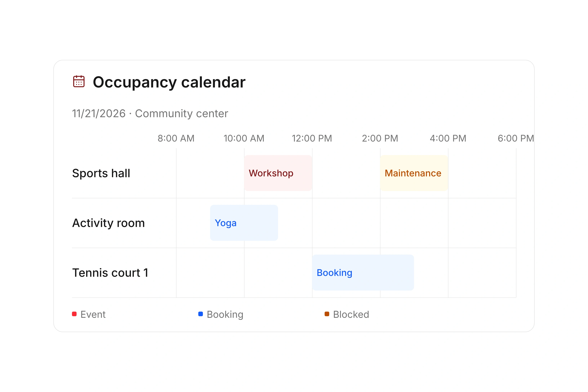Click the blue Booking legend swatch
This screenshot has height=392, width=588.
(x=201, y=314)
